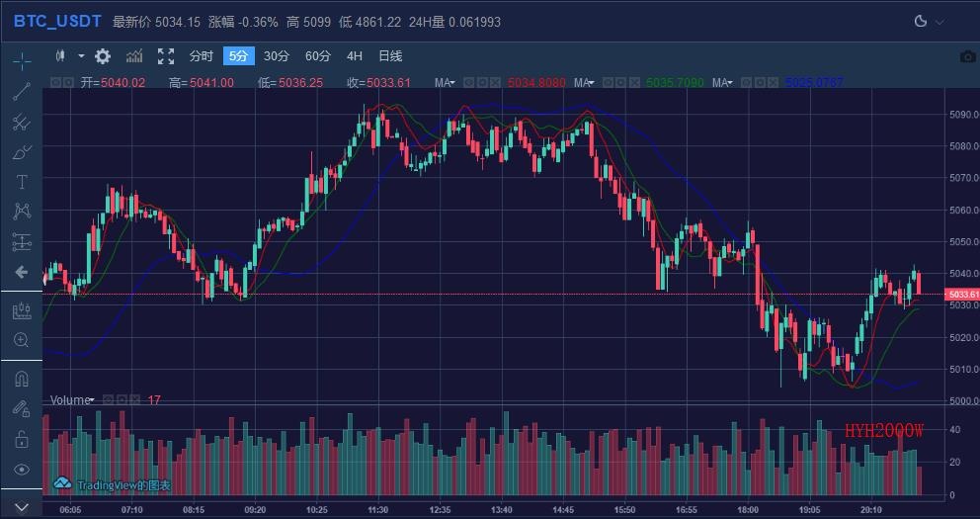Toggle visibility of all drawings with eye icon
Viewport: 980px width, 519px height.
[x=22, y=469]
